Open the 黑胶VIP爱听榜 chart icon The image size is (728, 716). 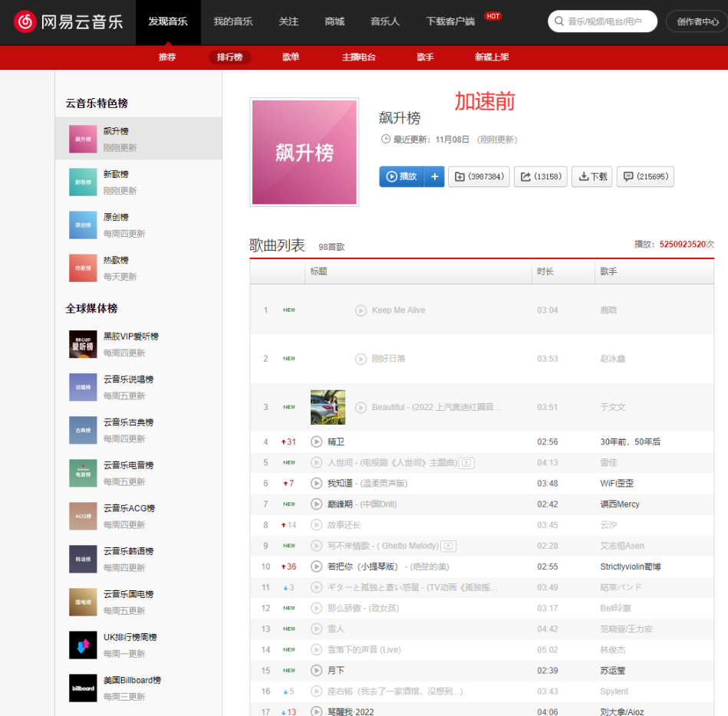pyautogui.click(x=83, y=344)
